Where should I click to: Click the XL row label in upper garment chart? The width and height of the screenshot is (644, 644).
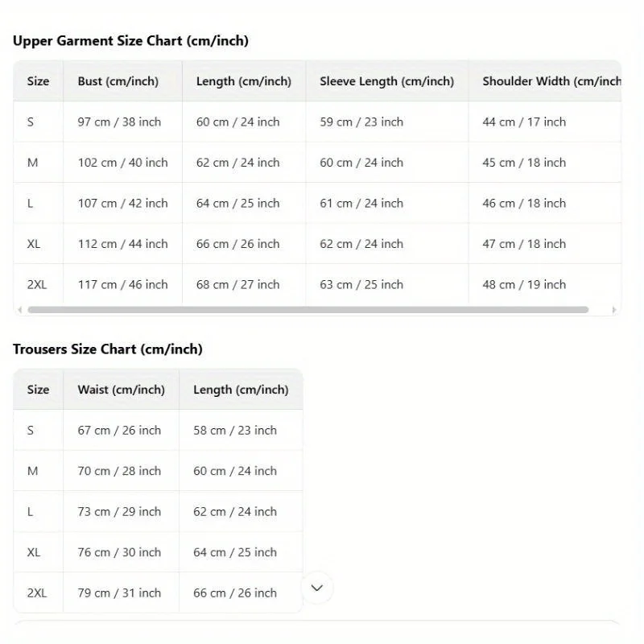(x=33, y=244)
